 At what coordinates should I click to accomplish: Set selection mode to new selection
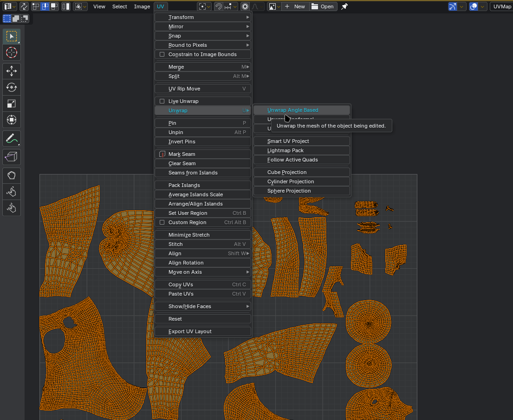7,19
